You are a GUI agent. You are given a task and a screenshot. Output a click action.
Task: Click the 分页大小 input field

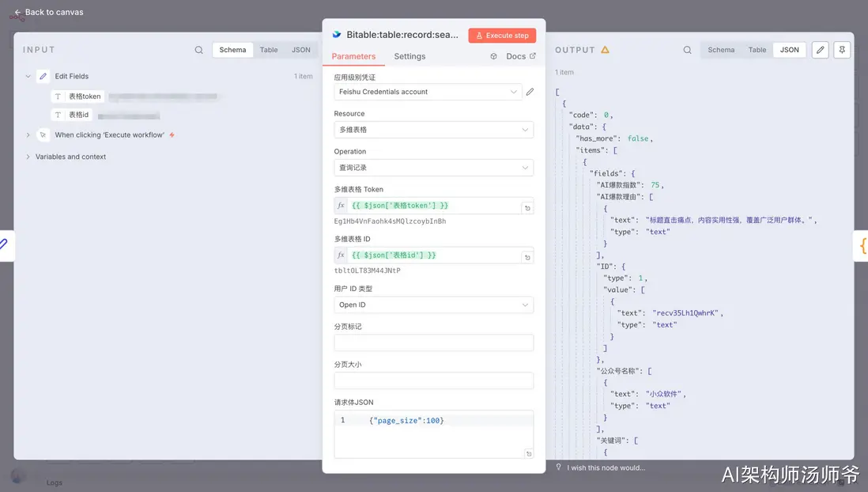(x=434, y=380)
